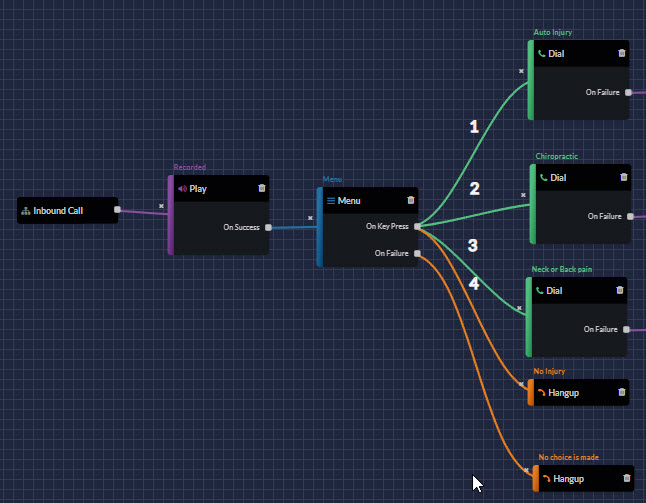Delete the Play node via trash icon
Viewport: 646px width, 503px height.
pos(262,187)
